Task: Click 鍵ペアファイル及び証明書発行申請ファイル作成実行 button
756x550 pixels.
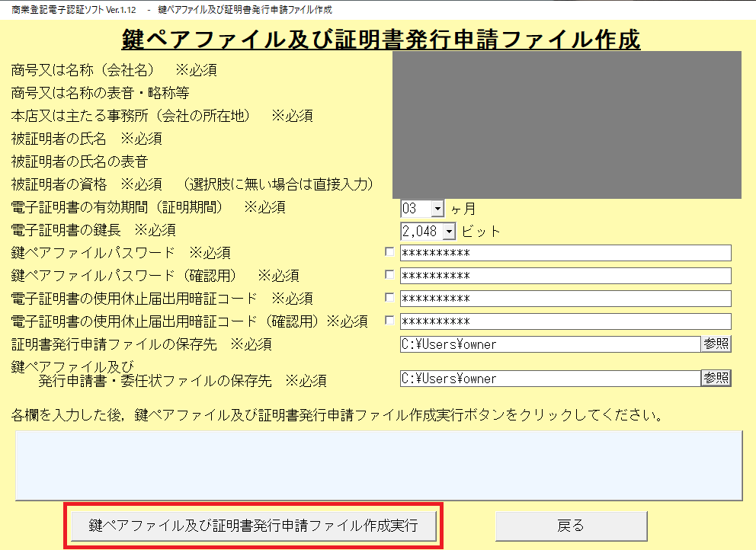Action: (x=253, y=526)
